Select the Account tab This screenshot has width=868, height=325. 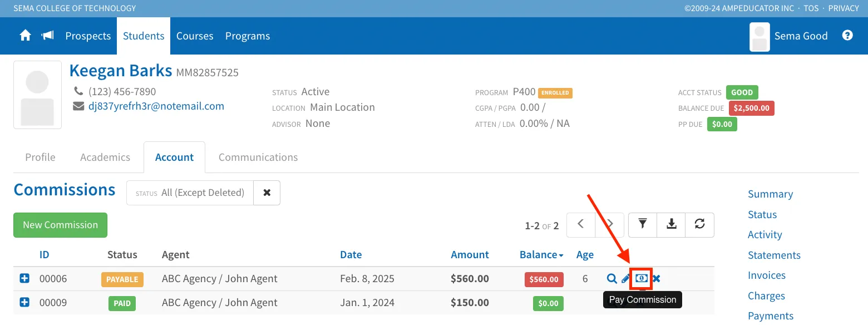[174, 157]
